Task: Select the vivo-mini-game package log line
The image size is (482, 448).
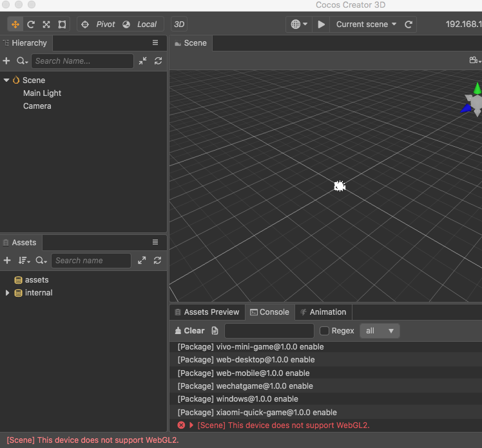Action: (x=325, y=347)
